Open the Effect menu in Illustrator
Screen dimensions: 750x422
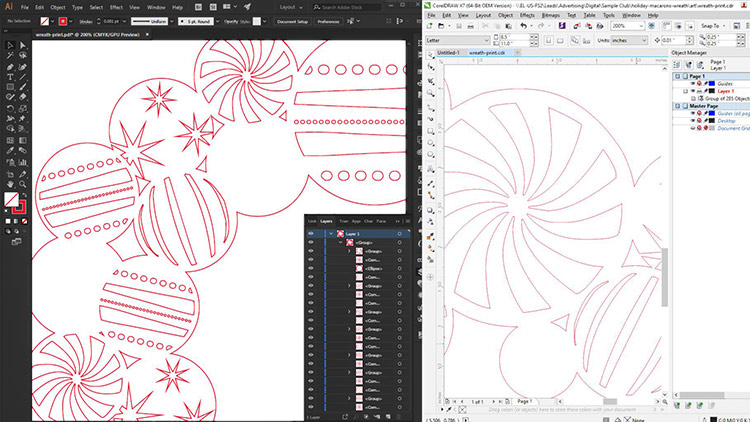click(x=116, y=6)
